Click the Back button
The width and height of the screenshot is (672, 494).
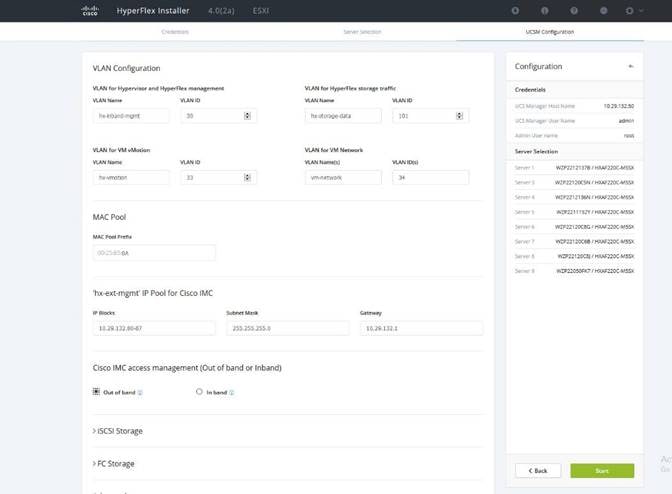538,470
